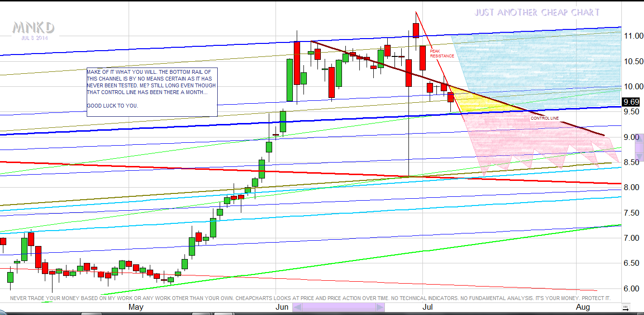This screenshot has height=315, width=644.
Task: Select the 'Make of it what you will' annotation box
Action: 152,92
